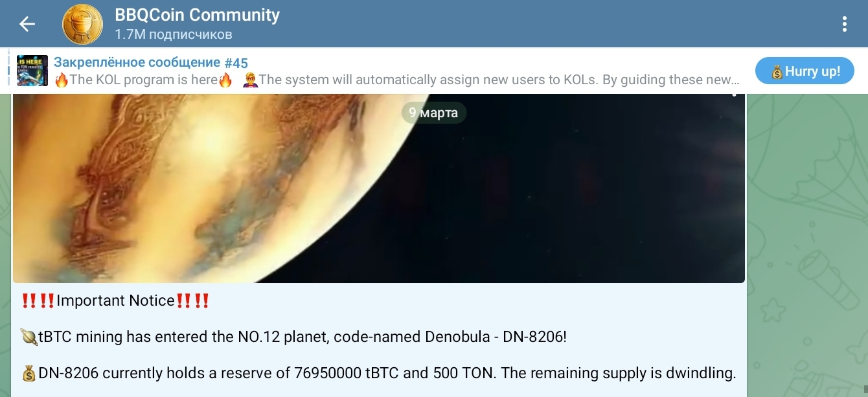The width and height of the screenshot is (868, 397).
Task: Open "Закреплённое сообщение #45" pinned title
Action: (x=150, y=63)
